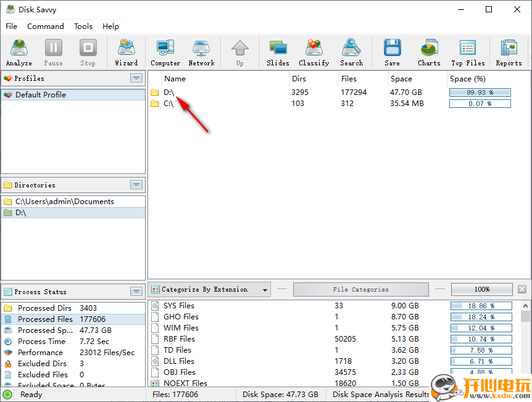532x402 pixels.
Task: Select C:\Users\admin\Documents in Directories
Action: click(64, 202)
